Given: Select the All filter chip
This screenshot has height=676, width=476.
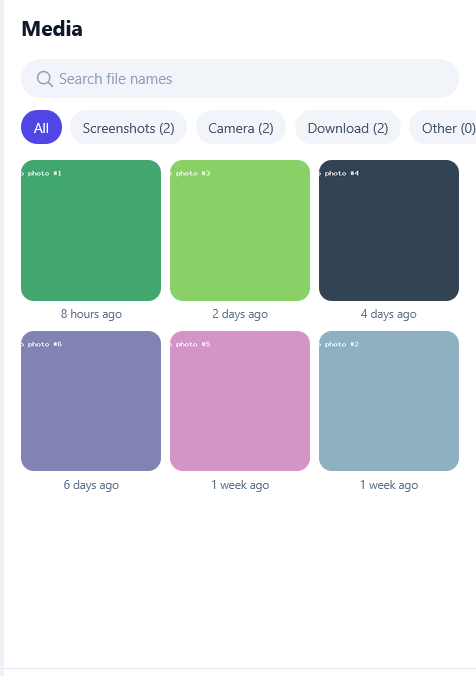Looking at the screenshot, I should click(41, 128).
